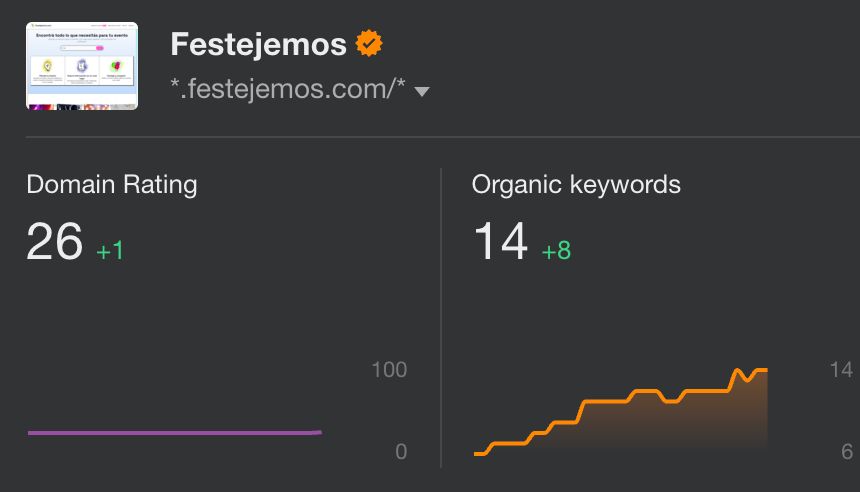
Task: Click the Organic keywords value 14
Action: click(x=501, y=241)
